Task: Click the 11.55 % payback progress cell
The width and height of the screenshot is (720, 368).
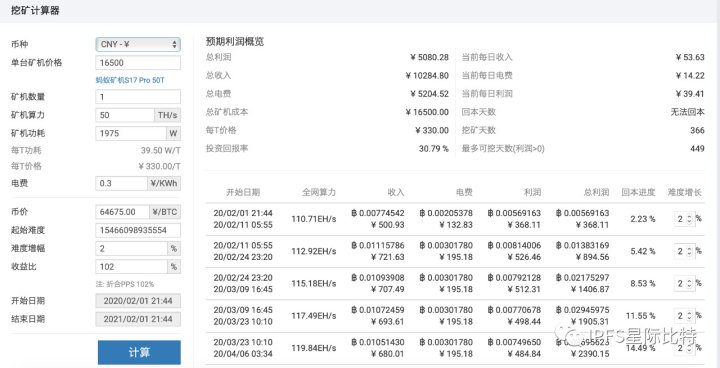Action: click(641, 316)
